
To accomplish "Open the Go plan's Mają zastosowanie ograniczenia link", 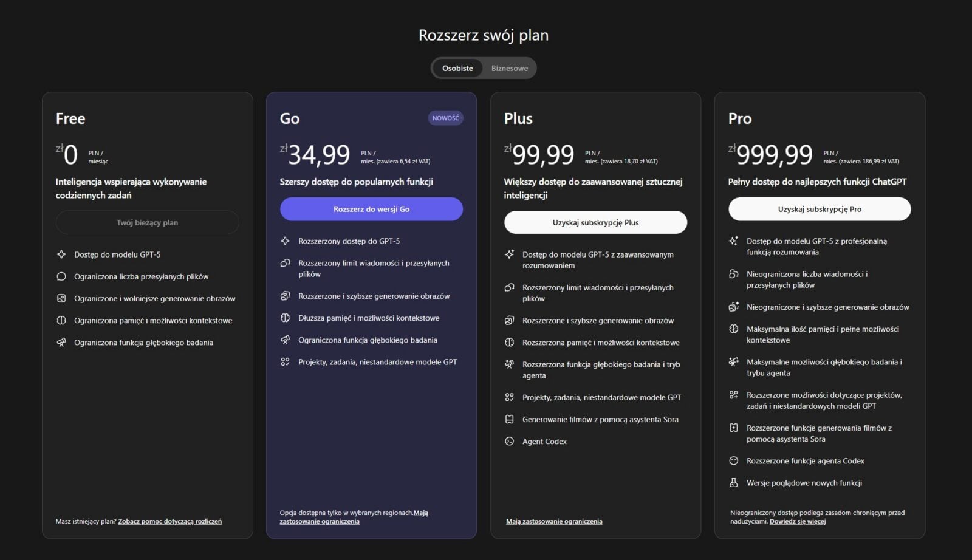I will pos(320,521).
